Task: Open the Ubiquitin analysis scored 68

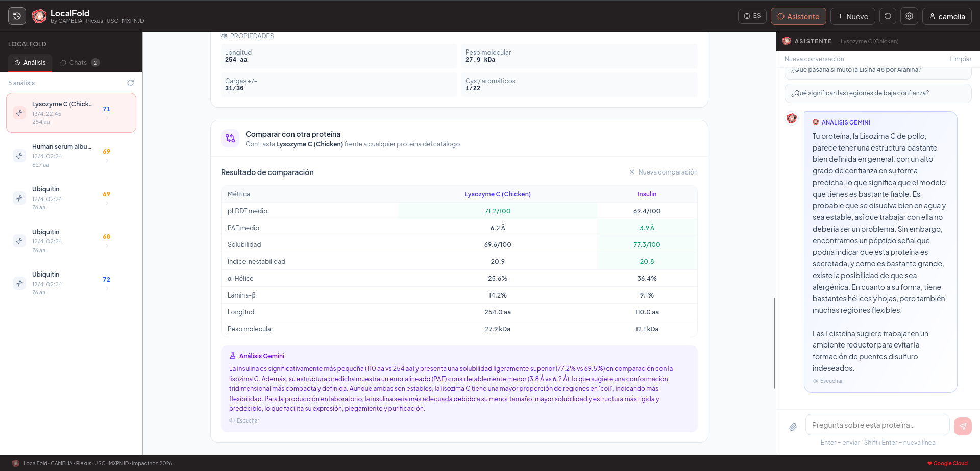Action: click(71, 241)
